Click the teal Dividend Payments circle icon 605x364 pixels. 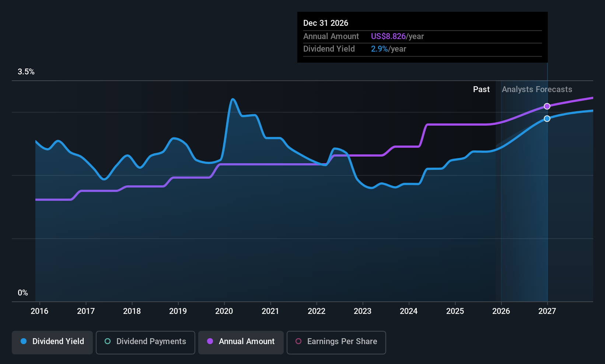point(107,342)
